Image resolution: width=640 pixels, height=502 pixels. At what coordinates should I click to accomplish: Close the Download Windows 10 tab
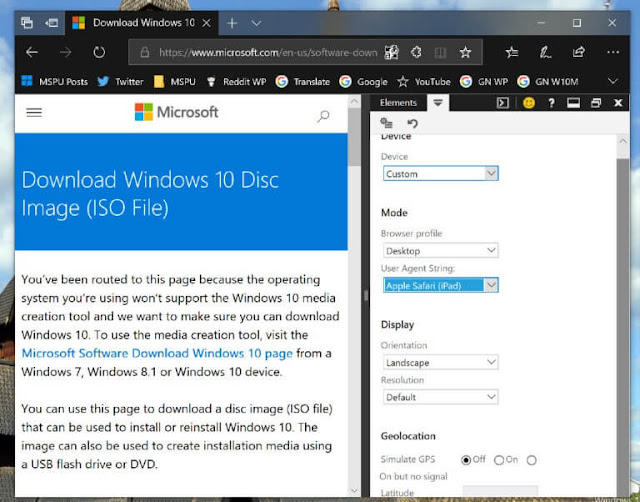point(207,23)
